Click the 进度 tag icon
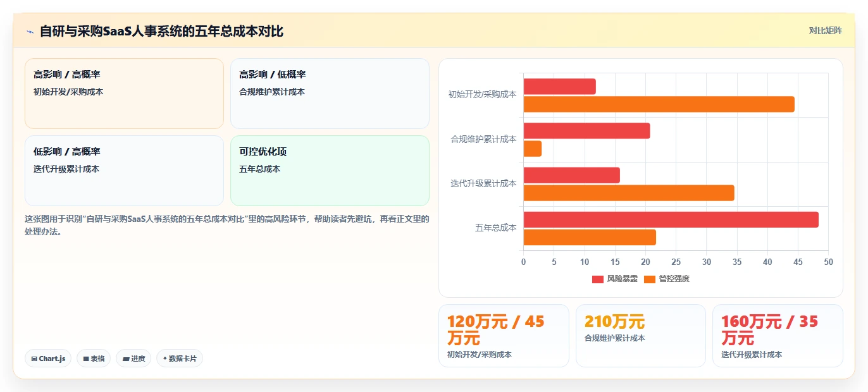868x392 pixels. [x=126, y=358]
